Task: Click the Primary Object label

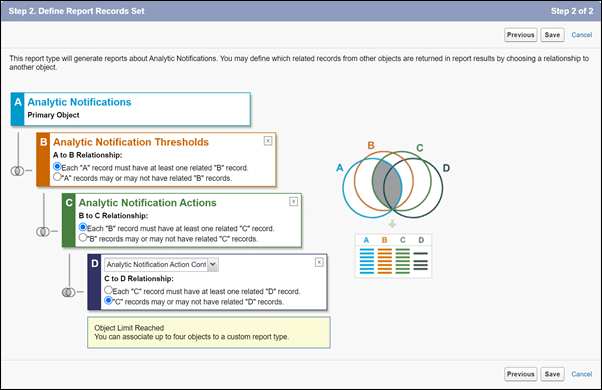Action: click(x=53, y=115)
